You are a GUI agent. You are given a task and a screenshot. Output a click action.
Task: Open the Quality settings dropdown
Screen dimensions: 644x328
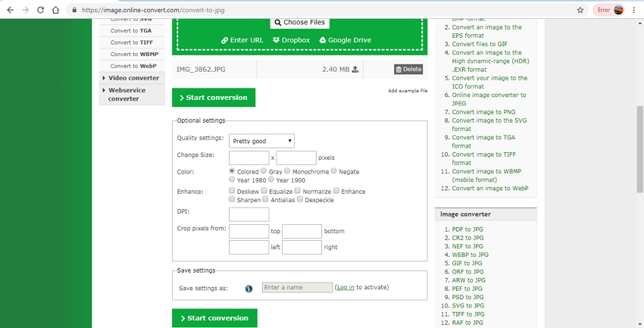pos(261,141)
